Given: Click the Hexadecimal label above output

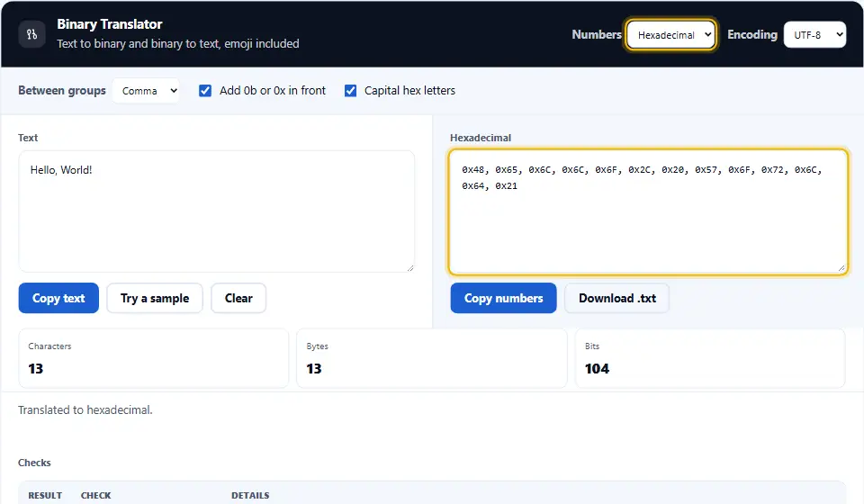Looking at the screenshot, I should click(x=481, y=138).
